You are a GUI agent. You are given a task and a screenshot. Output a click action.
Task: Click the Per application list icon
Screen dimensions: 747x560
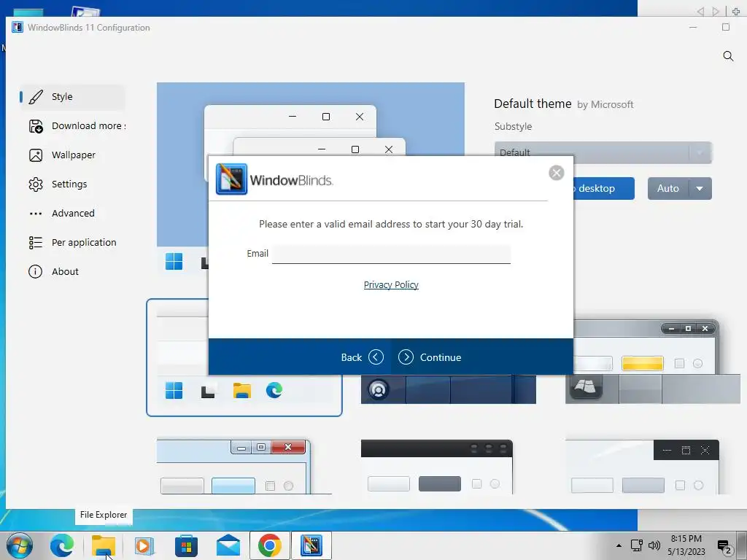(36, 242)
